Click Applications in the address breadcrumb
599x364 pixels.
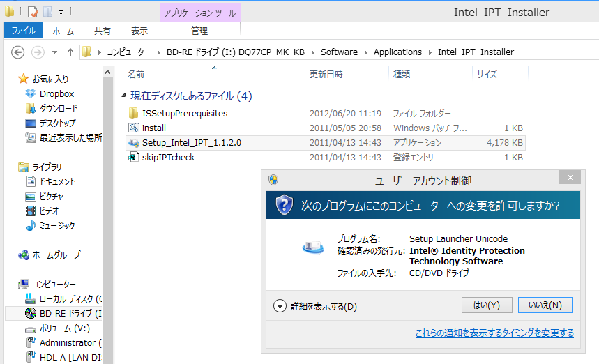(x=397, y=52)
